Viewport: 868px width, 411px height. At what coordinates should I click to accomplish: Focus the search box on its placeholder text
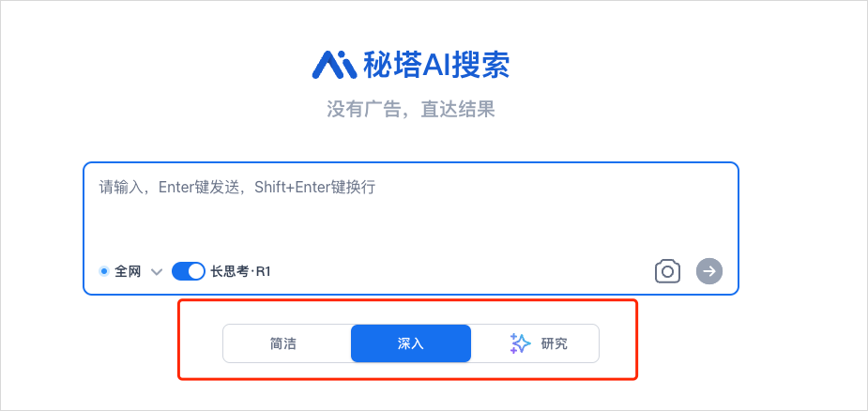point(237,188)
